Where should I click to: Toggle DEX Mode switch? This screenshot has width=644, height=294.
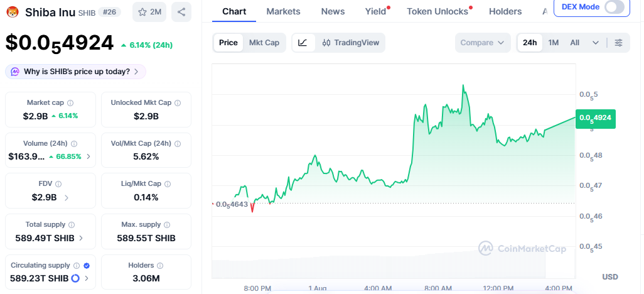(x=615, y=7)
